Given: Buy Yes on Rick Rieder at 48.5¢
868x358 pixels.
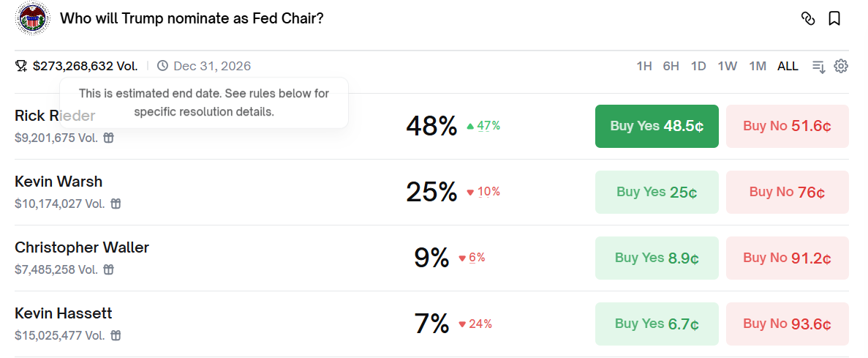Looking at the screenshot, I should pyautogui.click(x=657, y=126).
